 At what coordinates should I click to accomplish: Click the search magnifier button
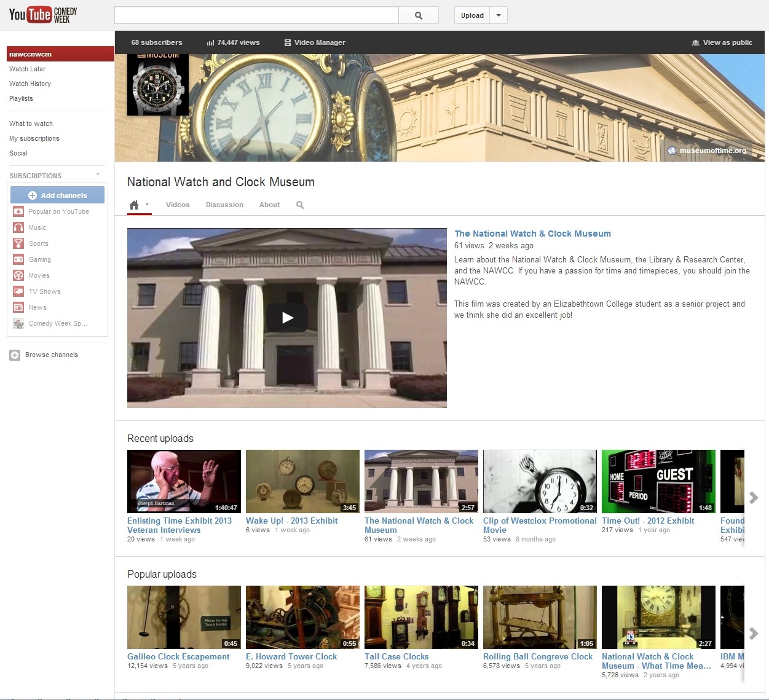419,15
